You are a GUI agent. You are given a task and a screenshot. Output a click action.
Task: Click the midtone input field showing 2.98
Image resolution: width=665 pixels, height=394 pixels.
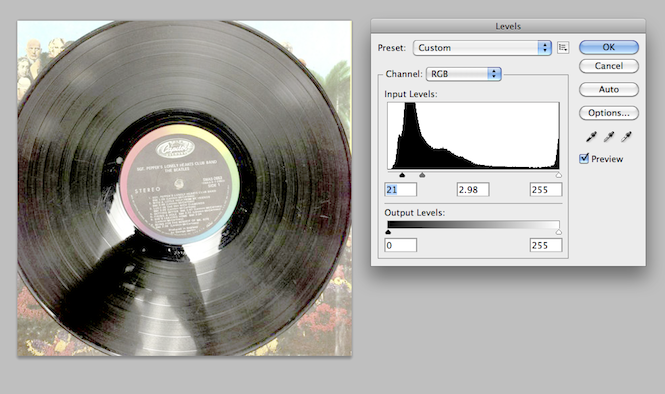[x=473, y=190]
